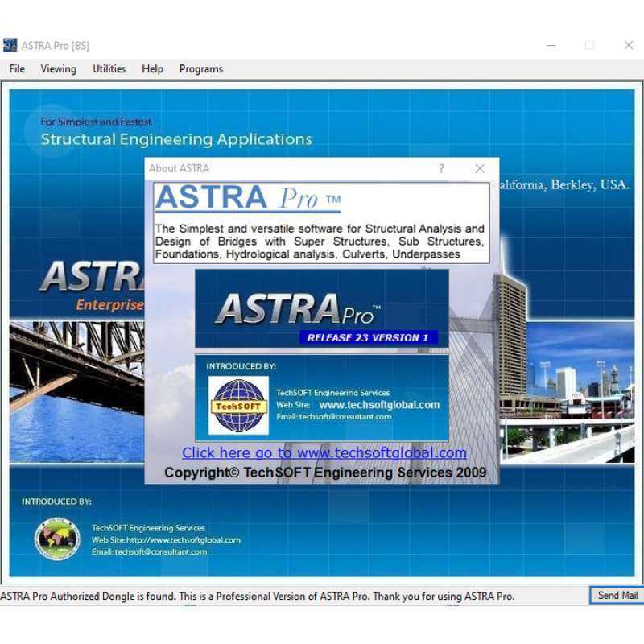This screenshot has height=644, width=644.
Task: Close the About ASTRA dialog
Action: click(479, 168)
